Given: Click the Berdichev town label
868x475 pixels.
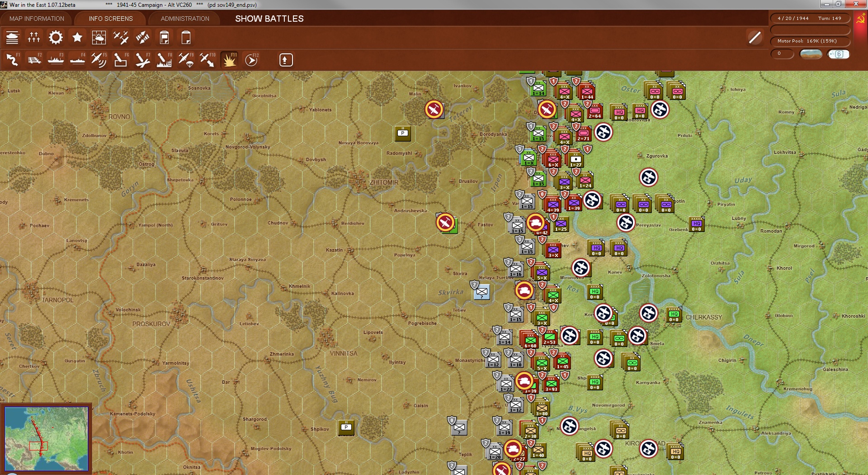Looking at the screenshot, I should 353,223.
